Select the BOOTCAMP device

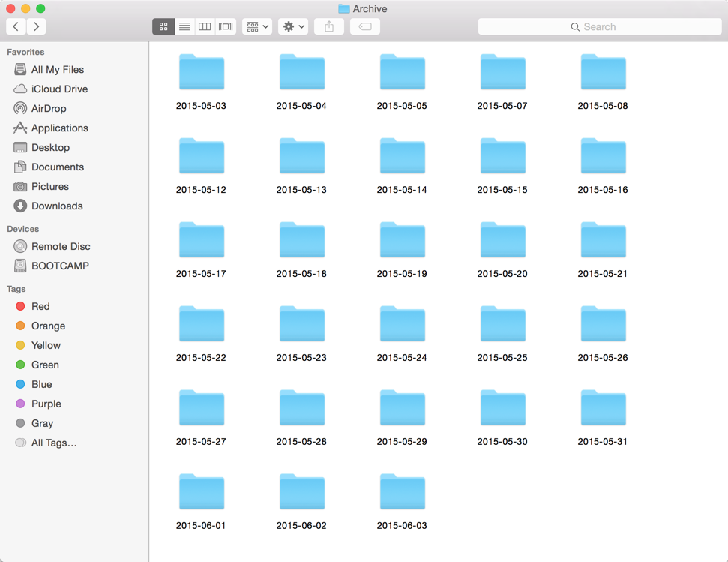click(59, 266)
